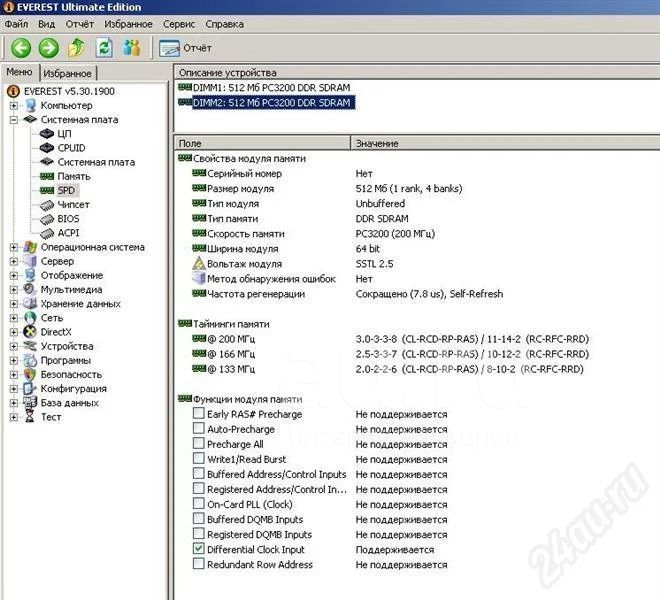Expand the Хранение данных tree node

(x=14, y=304)
